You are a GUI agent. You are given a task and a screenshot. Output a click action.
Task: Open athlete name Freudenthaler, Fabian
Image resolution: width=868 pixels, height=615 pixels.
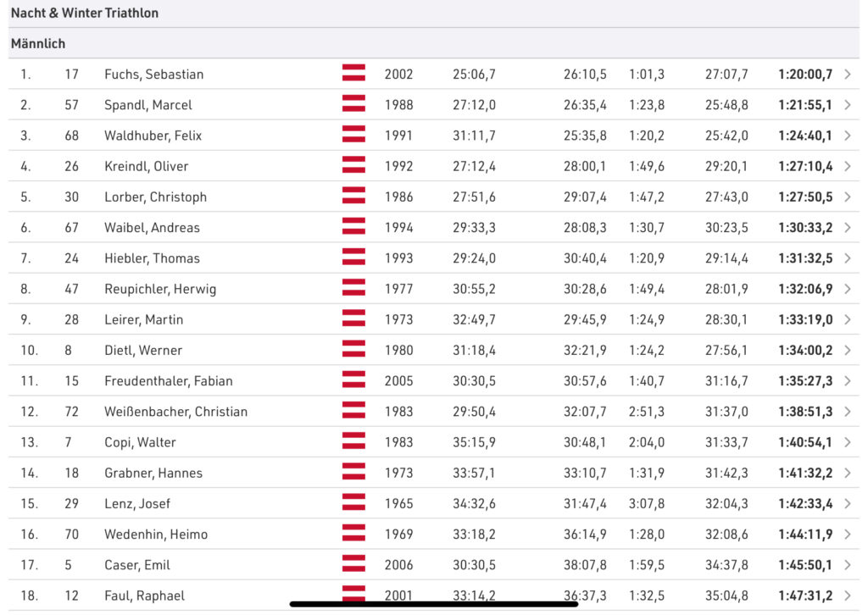(168, 381)
